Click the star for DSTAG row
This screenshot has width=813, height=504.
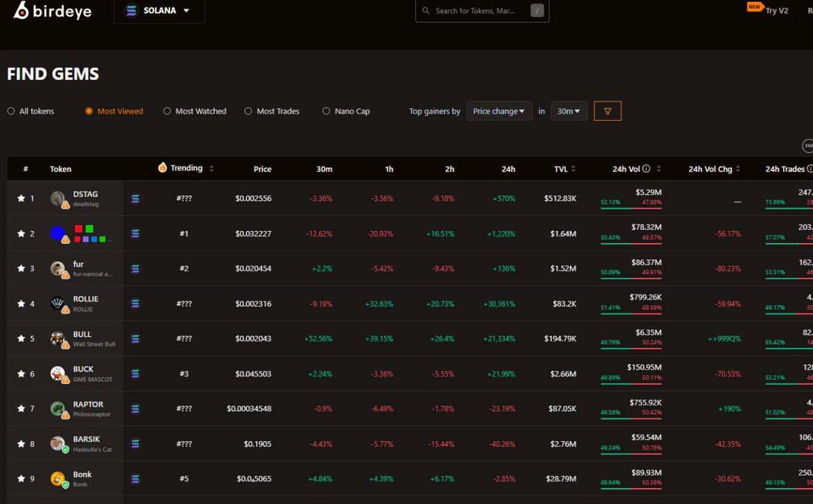pyautogui.click(x=21, y=198)
